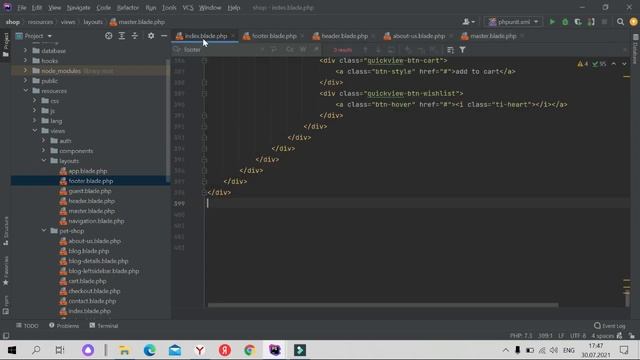This screenshot has width=640, height=360.
Task: Open Windows taskbar search
Action: 36,350
